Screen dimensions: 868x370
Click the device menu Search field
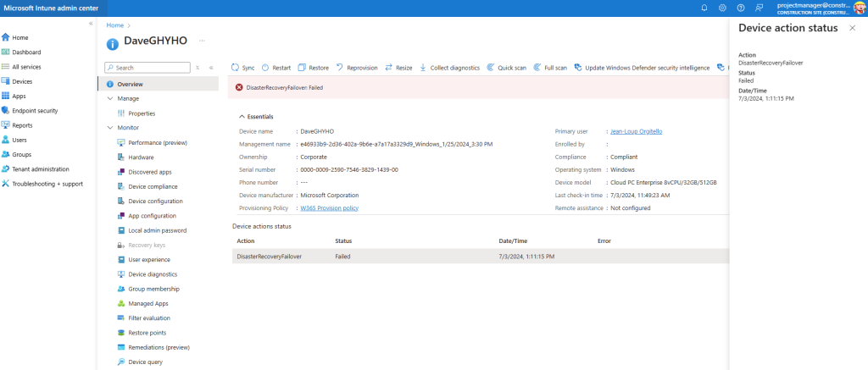coord(147,68)
